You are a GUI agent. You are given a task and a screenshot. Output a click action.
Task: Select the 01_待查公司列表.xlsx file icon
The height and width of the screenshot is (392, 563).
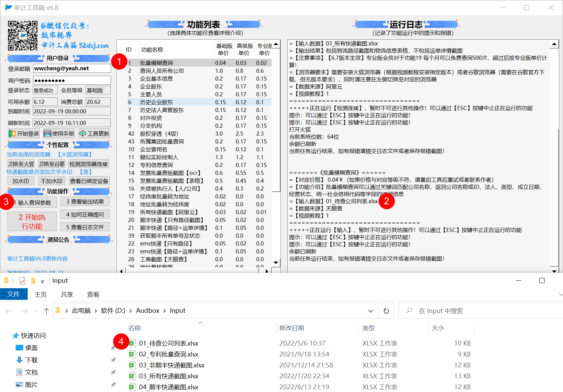click(132, 344)
